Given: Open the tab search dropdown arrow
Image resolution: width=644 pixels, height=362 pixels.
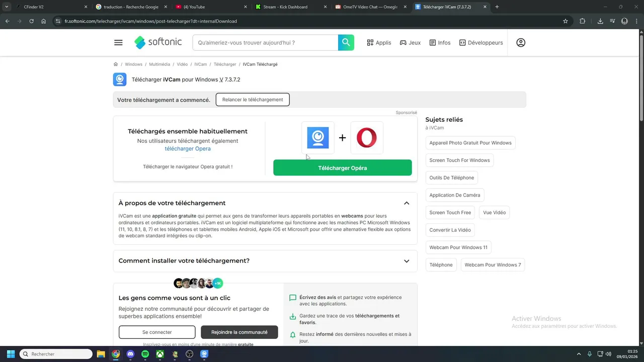Looking at the screenshot, I should [x=7, y=7].
